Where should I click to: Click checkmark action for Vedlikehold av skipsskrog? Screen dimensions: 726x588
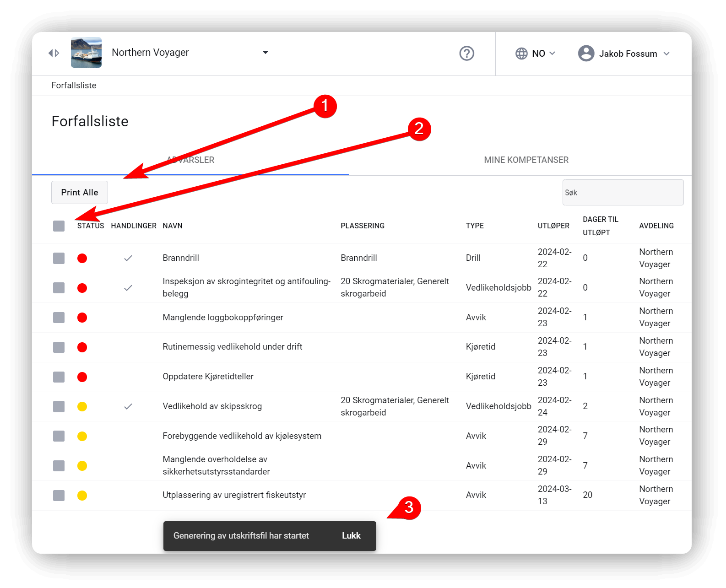(128, 406)
